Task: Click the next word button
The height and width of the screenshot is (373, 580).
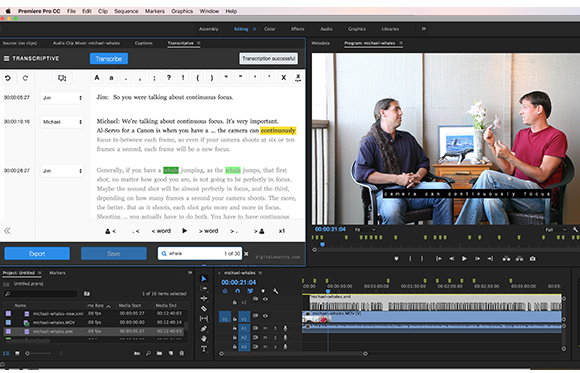Action: pos(209,231)
